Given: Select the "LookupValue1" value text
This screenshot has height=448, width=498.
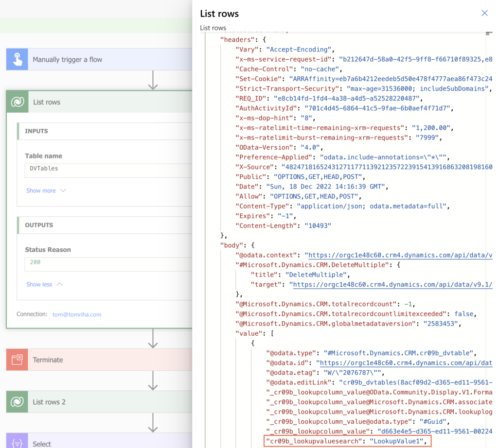Looking at the screenshot, I should pyautogui.click(x=396, y=441).
